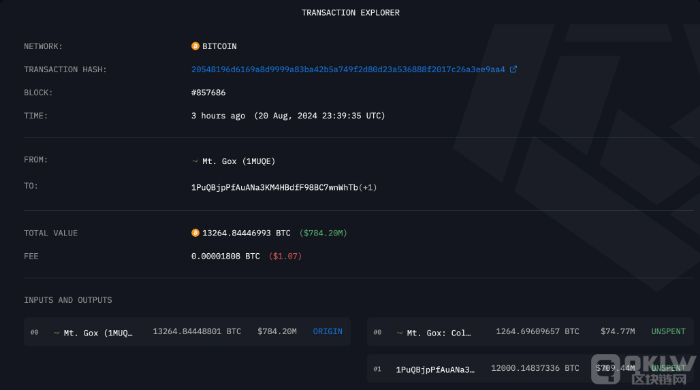Open external link icon beside transaction hash
700x390 pixels.
[513, 69]
